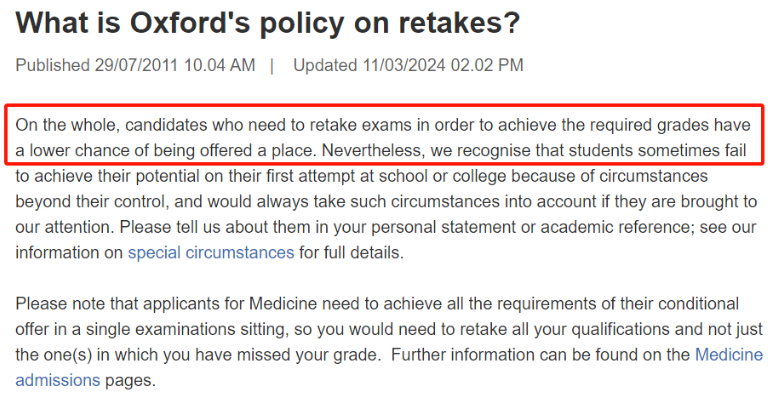773x404 pixels.
Task: Click the word Nevertheless in highlighted box
Action: [x=373, y=150]
